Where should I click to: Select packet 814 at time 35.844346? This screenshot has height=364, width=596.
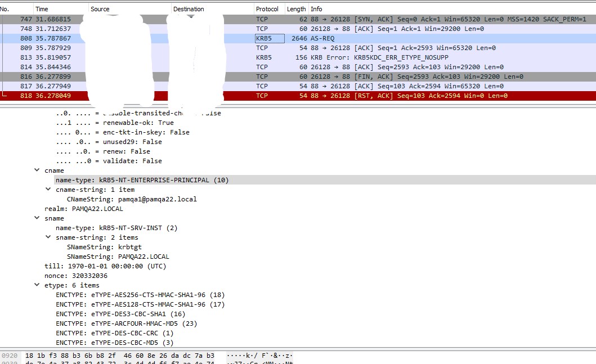click(x=298, y=67)
